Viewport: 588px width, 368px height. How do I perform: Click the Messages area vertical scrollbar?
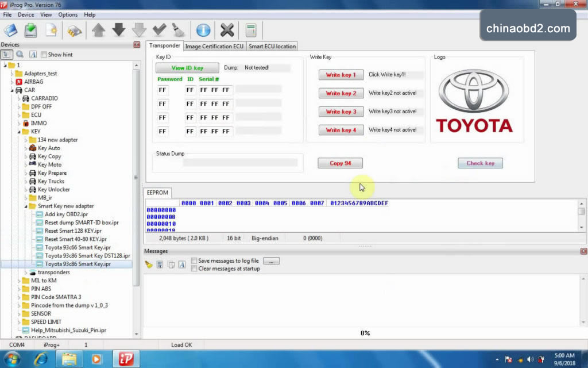(583, 300)
